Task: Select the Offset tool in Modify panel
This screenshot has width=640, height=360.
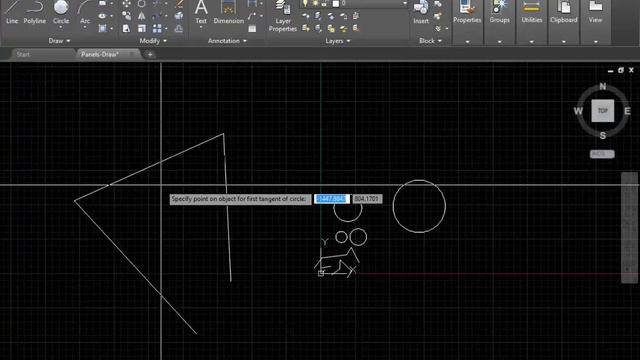Action: [179, 28]
